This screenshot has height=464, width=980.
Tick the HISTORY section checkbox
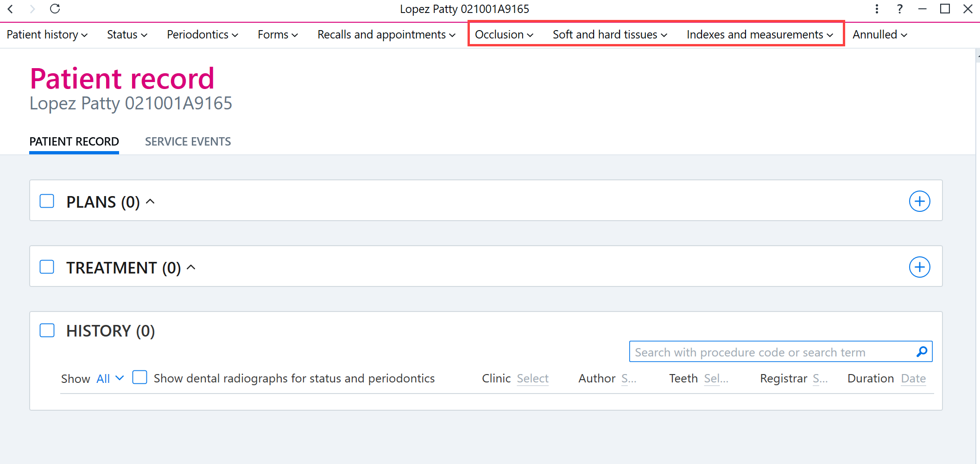point(47,331)
